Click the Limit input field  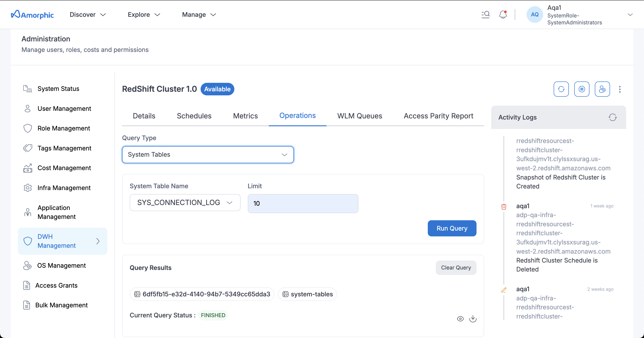pyautogui.click(x=303, y=203)
